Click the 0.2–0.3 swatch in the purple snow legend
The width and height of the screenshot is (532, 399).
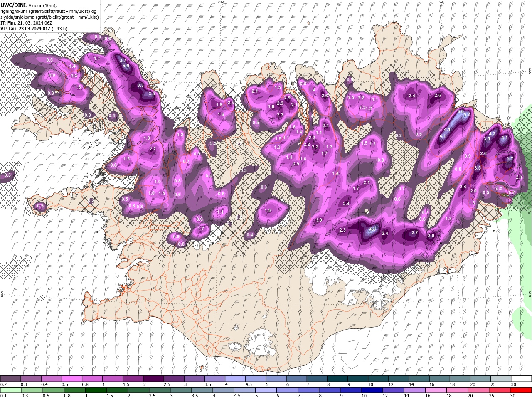11,379
